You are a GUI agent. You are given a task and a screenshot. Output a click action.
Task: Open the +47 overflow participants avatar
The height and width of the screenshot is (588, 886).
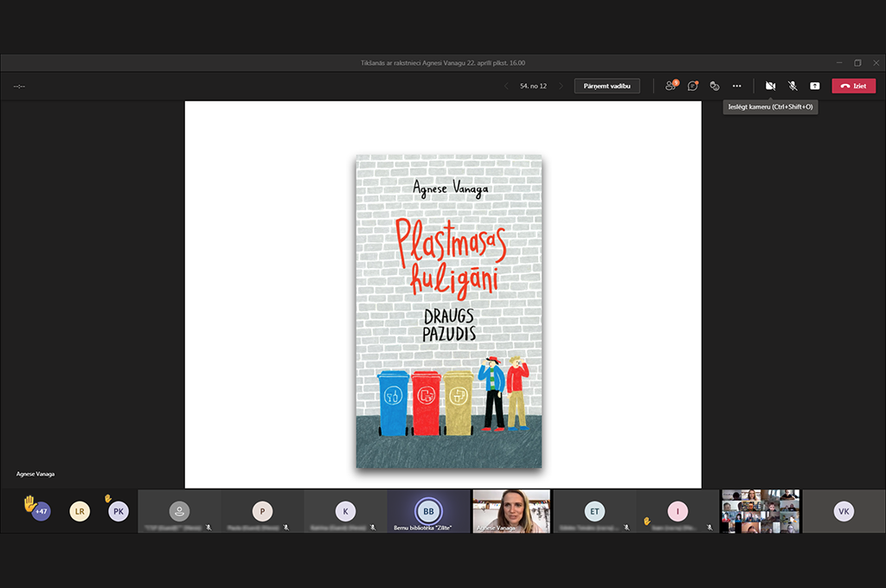(42, 511)
